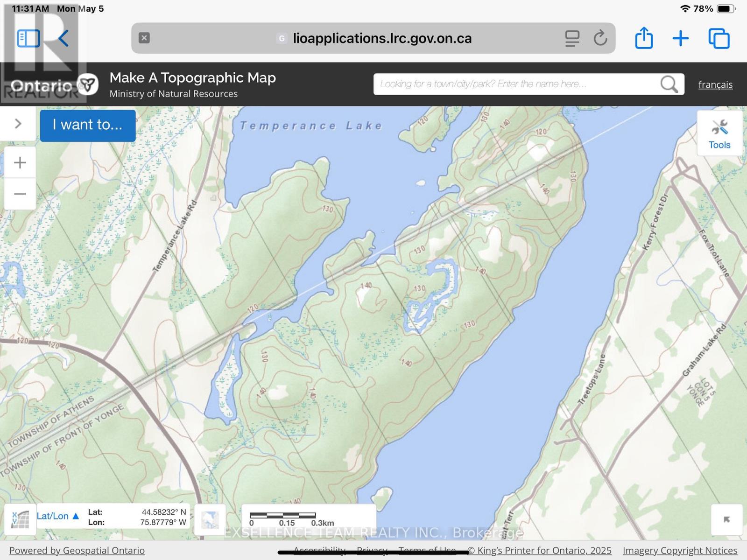Reload the page with refresh icon
This screenshot has height=560, width=747.
pyautogui.click(x=600, y=38)
